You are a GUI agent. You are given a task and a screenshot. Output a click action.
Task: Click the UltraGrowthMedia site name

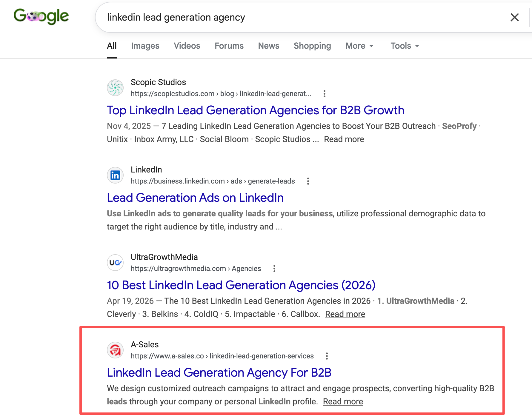point(164,257)
